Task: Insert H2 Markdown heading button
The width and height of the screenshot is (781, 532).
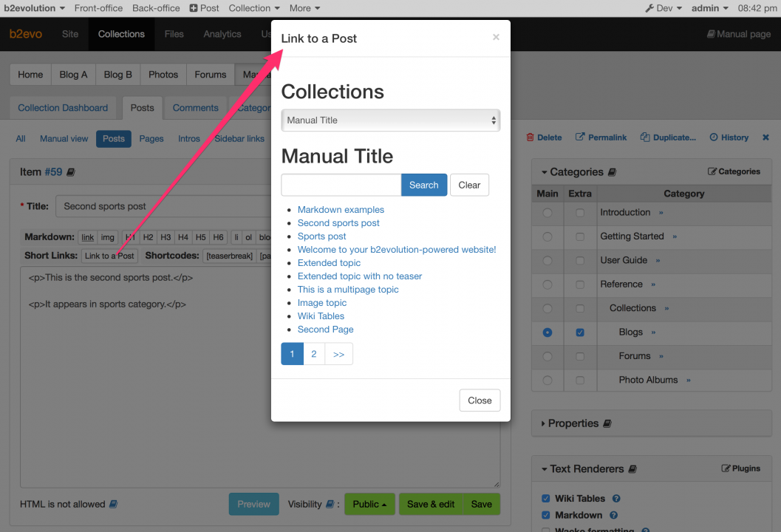Action: tap(148, 237)
